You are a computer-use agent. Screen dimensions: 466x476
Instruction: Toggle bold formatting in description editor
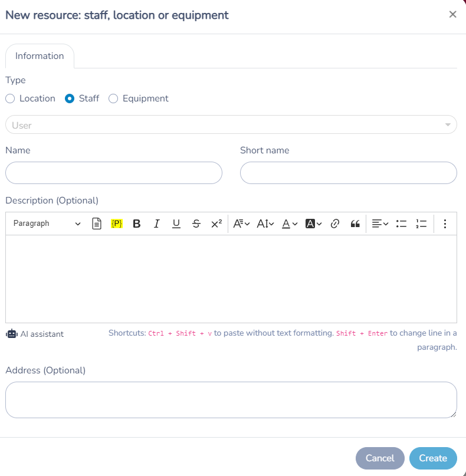(x=137, y=224)
